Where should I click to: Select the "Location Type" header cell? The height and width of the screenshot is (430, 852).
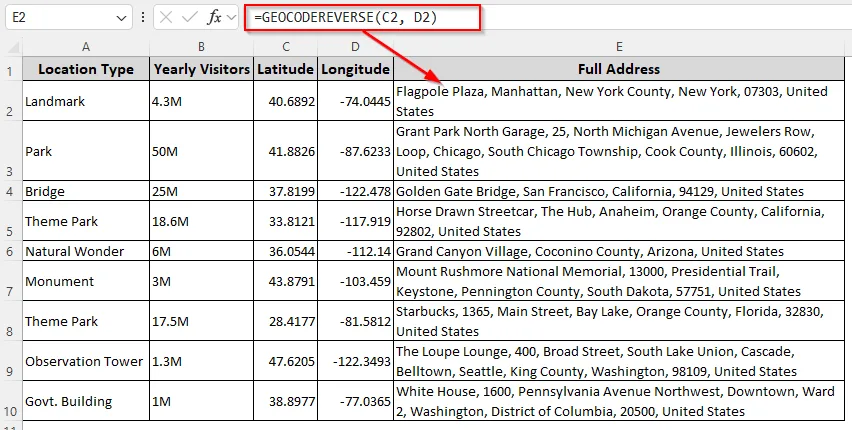pyautogui.click(x=86, y=69)
